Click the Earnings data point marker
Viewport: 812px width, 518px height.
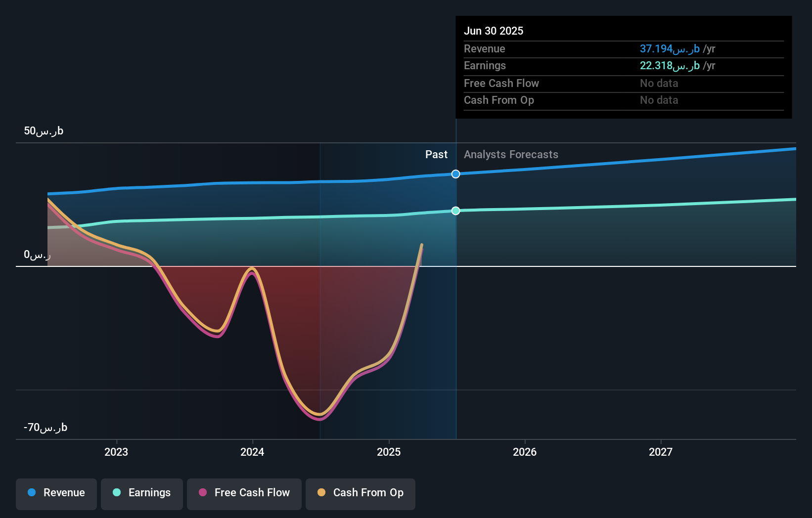click(x=456, y=211)
